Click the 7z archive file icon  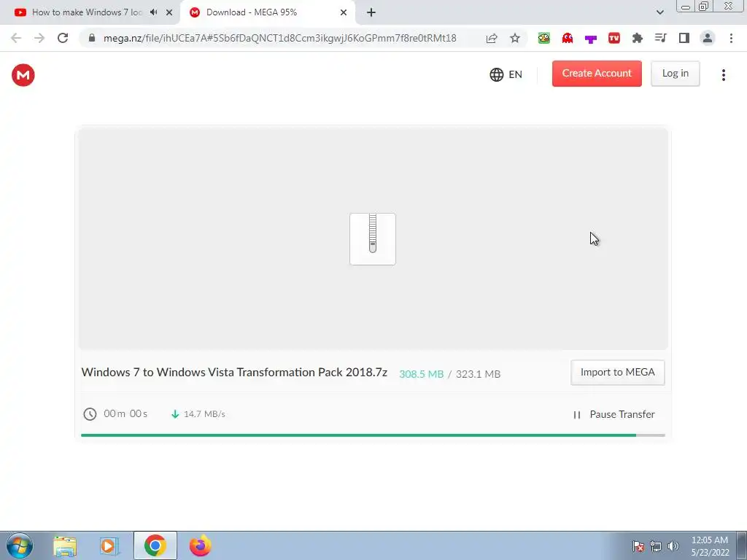pyautogui.click(x=373, y=239)
